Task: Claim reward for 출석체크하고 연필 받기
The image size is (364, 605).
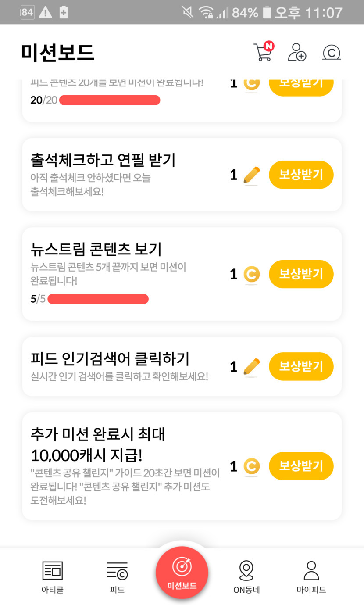Action: pos(301,175)
